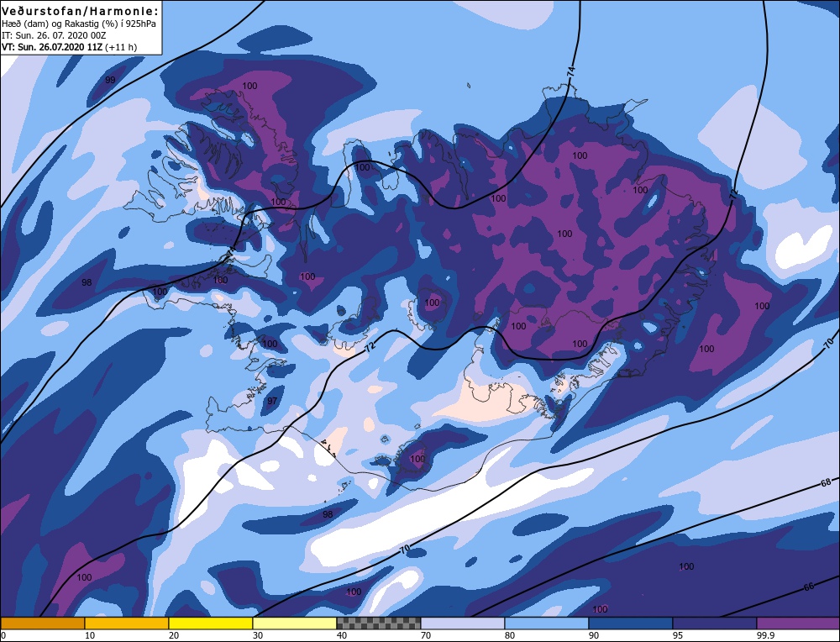The height and width of the screenshot is (642, 840).
Task: Click the "80" legend tick label
Action: (x=510, y=635)
